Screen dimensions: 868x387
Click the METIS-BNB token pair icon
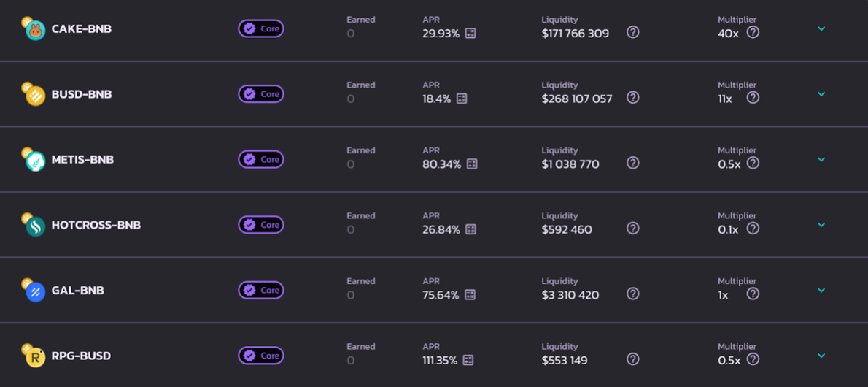[x=34, y=159]
